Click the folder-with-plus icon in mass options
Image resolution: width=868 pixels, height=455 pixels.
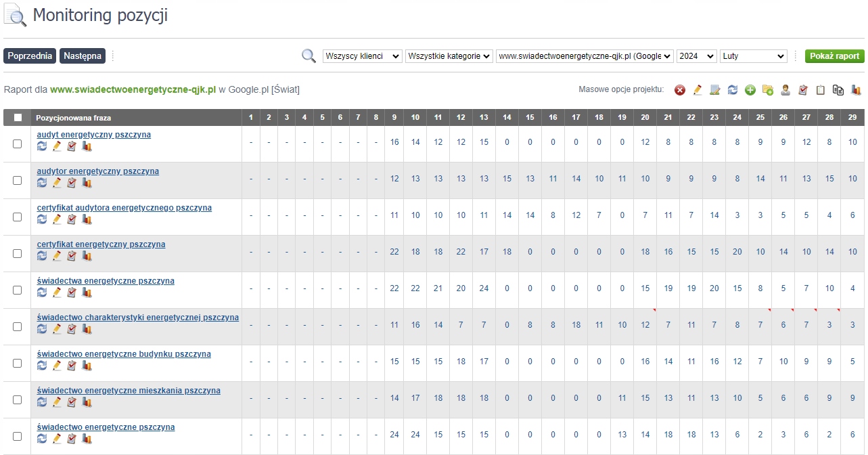click(768, 90)
